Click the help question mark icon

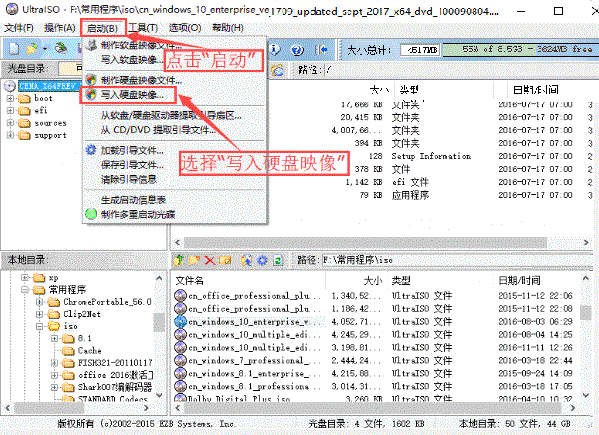[297, 50]
